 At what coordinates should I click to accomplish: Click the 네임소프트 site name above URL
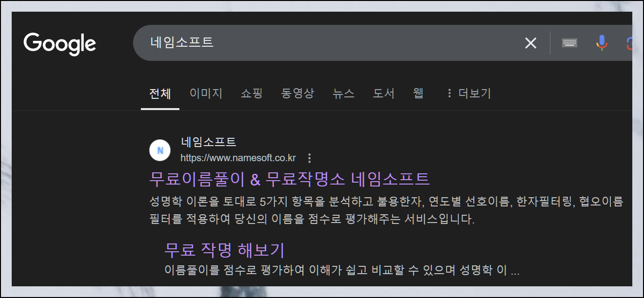tap(209, 142)
